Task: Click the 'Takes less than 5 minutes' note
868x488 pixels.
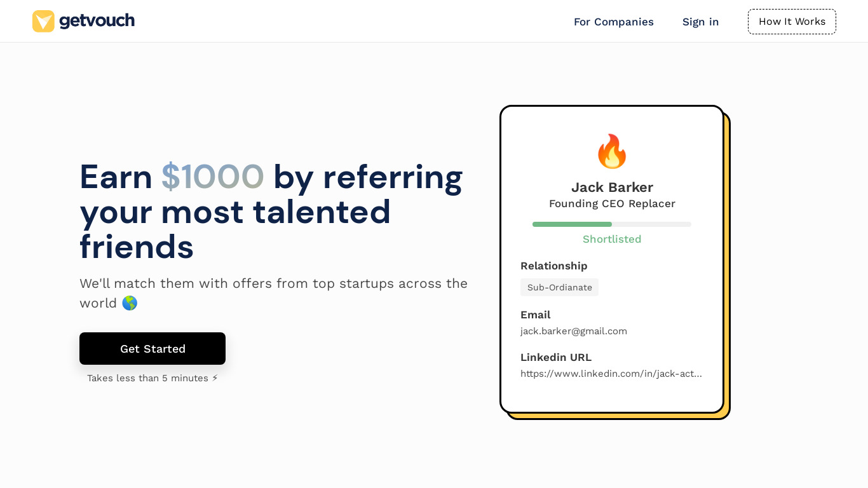Action: 147,378
